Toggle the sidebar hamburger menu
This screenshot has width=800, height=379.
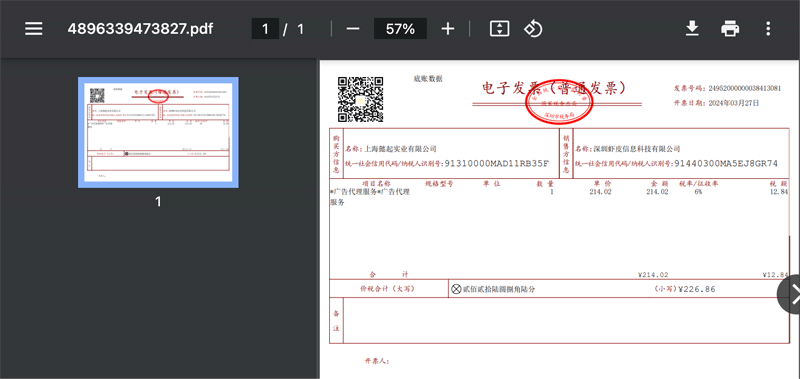34,29
